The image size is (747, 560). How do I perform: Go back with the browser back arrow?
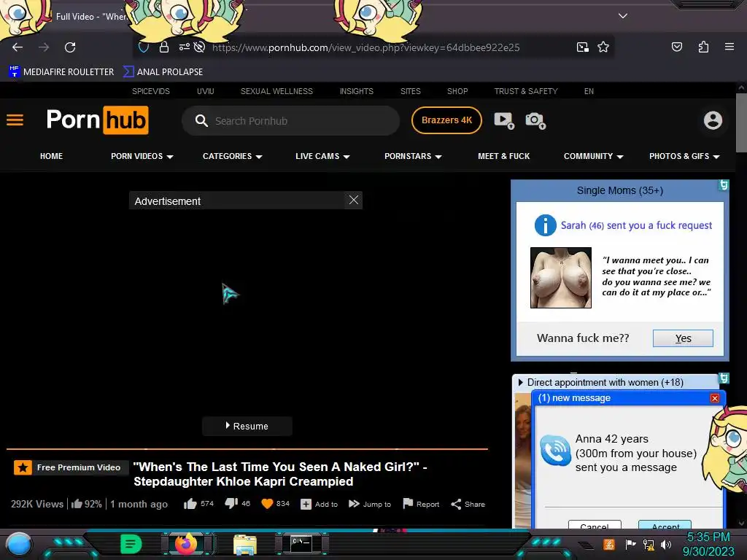[x=18, y=47]
